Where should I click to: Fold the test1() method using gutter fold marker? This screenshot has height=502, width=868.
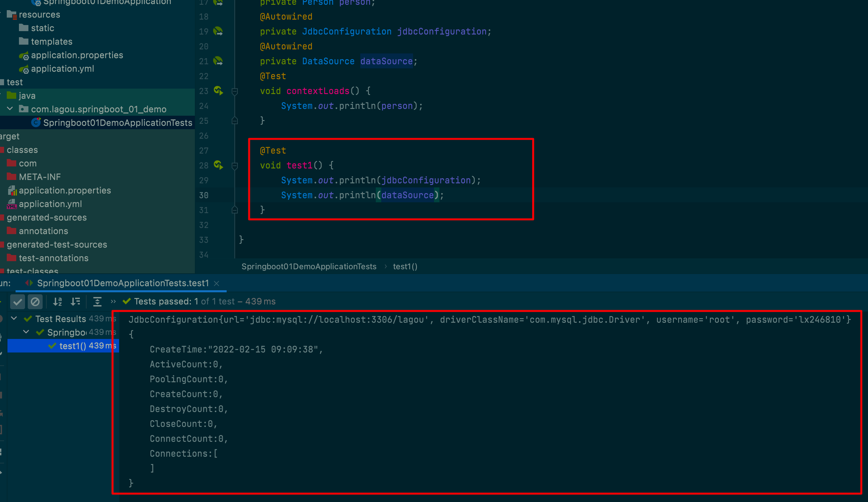[x=235, y=166]
